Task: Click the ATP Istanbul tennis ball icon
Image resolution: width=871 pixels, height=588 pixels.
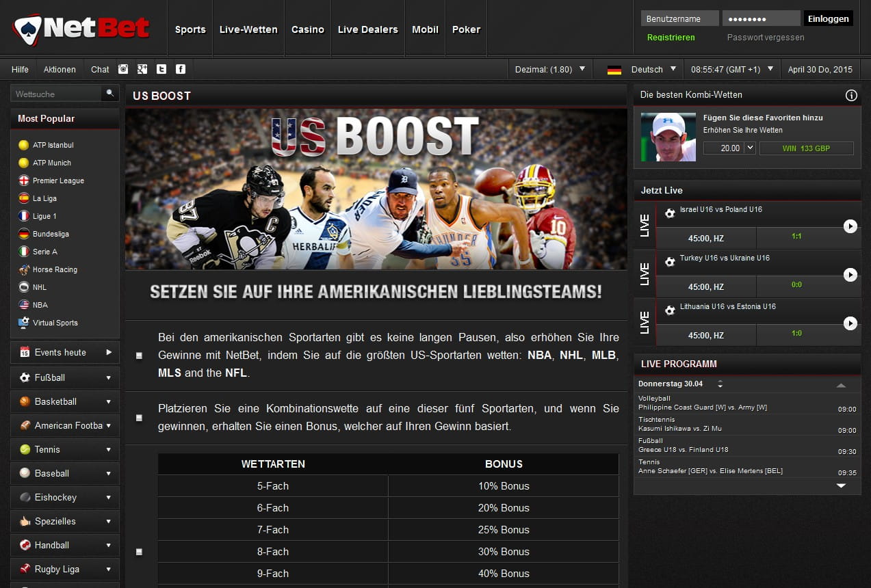Action: (24, 145)
